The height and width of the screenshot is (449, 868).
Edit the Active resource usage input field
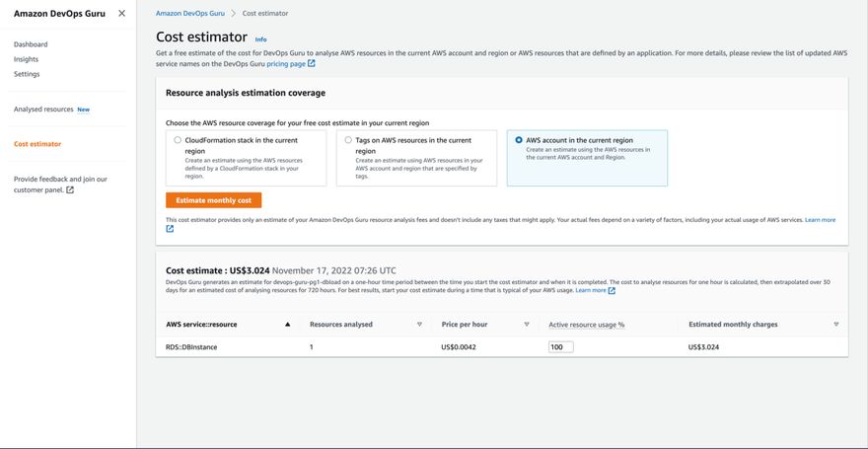tap(561, 347)
